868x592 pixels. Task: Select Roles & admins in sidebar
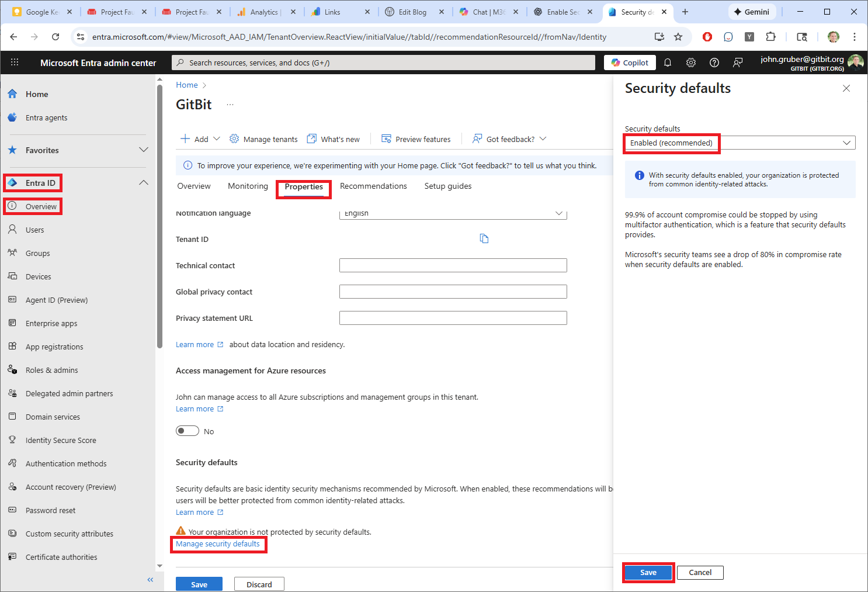coord(51,369)
